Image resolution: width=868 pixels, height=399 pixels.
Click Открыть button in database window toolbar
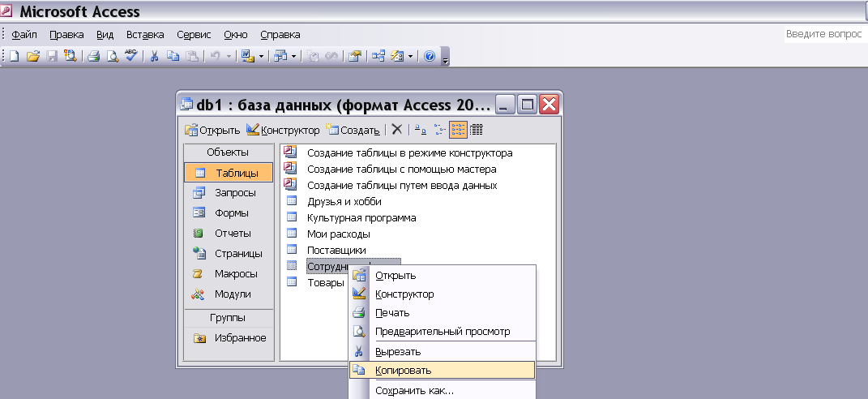[212, 131]
